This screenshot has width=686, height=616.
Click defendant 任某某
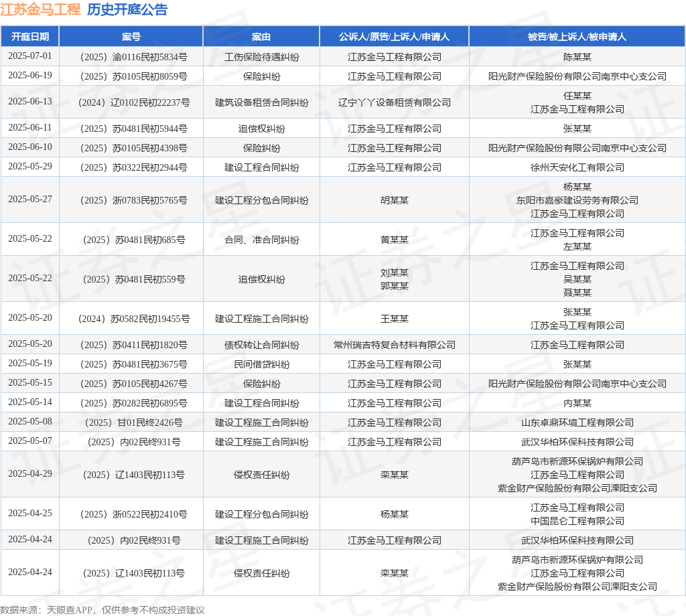pyautogui.click(x=577, y=96)
